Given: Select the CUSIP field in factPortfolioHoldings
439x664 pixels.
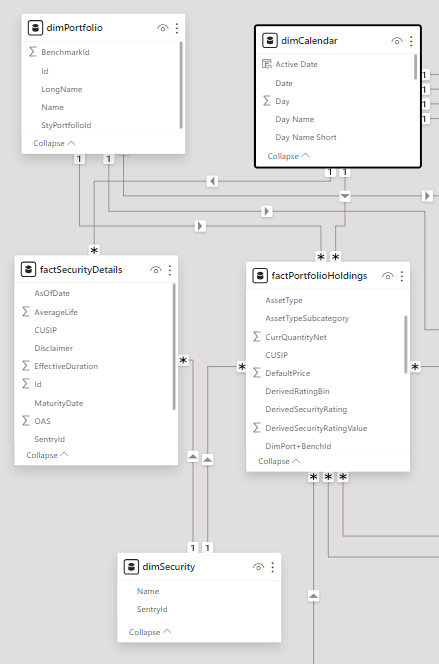Looking at the screenshot, I should [276, 355].
